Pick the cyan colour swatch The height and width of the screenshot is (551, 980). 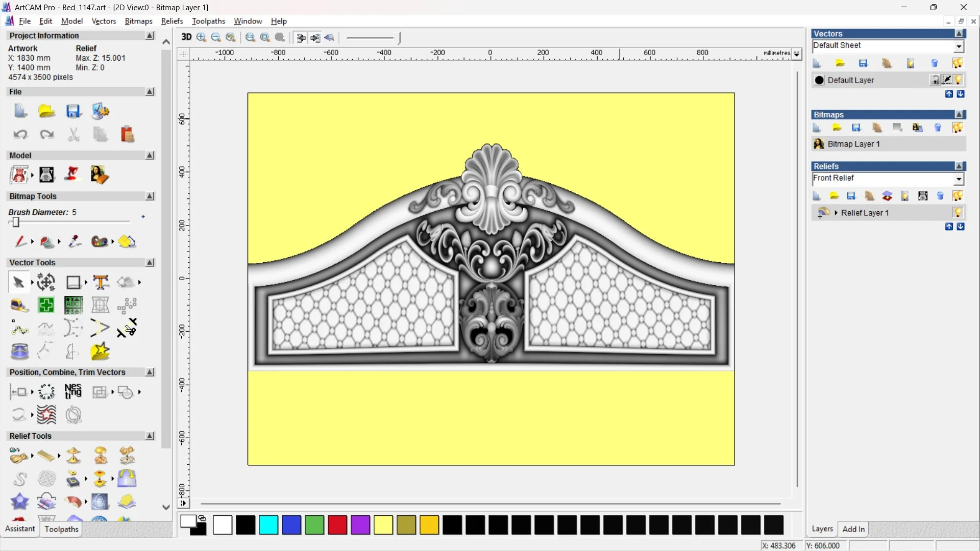click(x=268, y=525)
